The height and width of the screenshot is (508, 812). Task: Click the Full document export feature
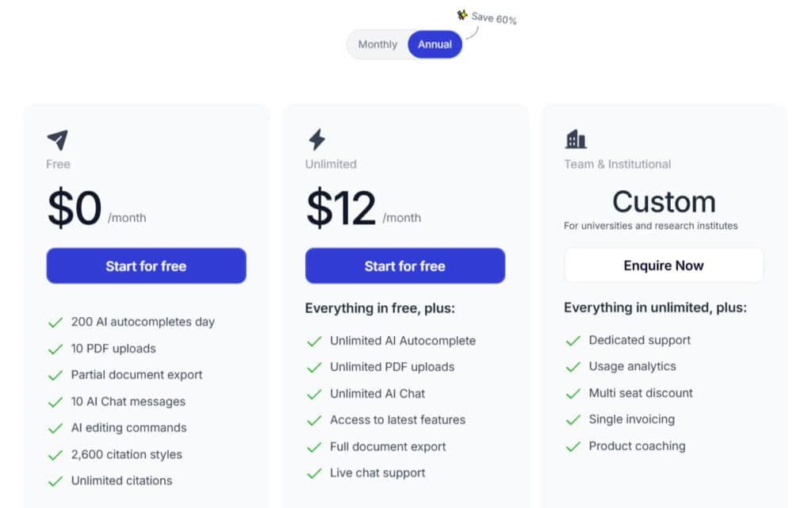pyautogui.click(x=388, y=447)
